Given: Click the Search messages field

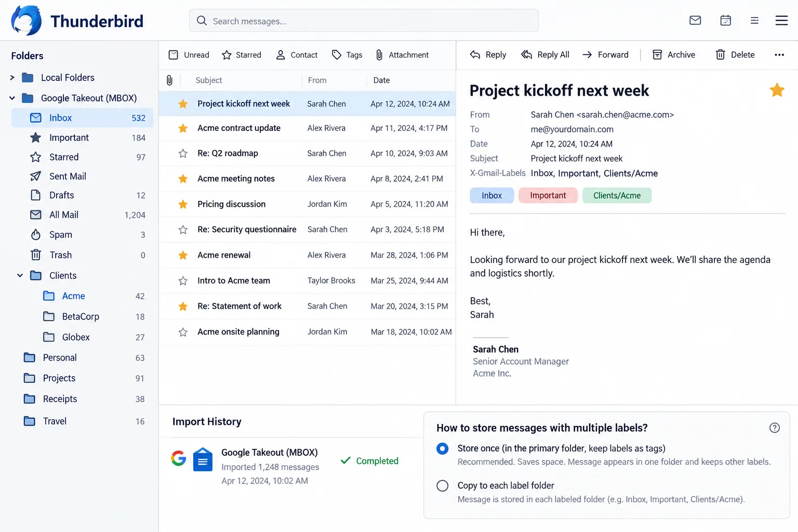Looking at the screenshot, I should [364, 21].
